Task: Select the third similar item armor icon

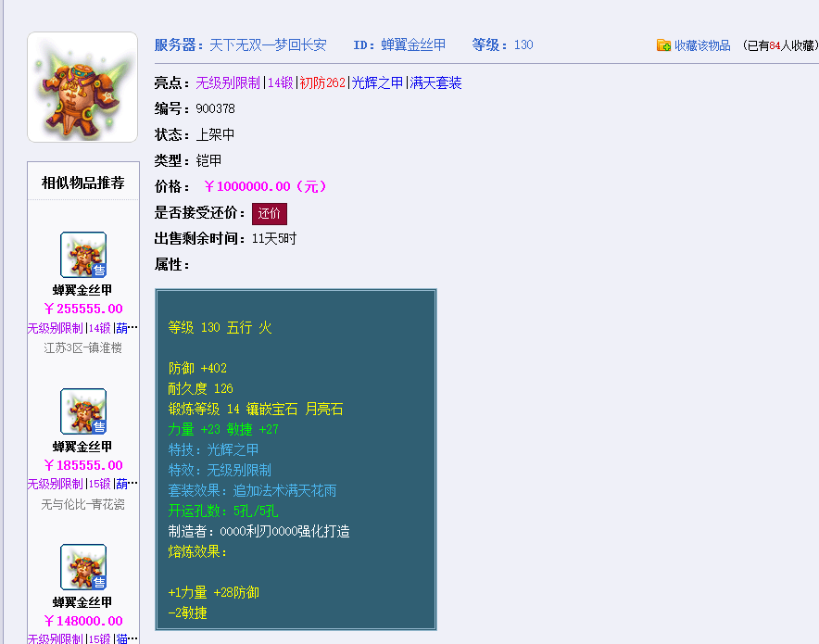Action: [x=83, y=567]
